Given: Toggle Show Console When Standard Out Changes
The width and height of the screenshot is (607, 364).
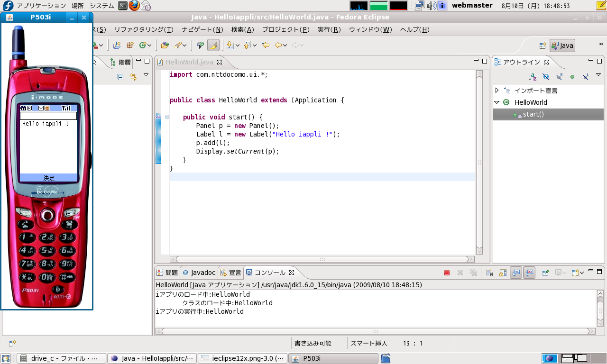Looking at the screenshot, I should tap(516, 273).
